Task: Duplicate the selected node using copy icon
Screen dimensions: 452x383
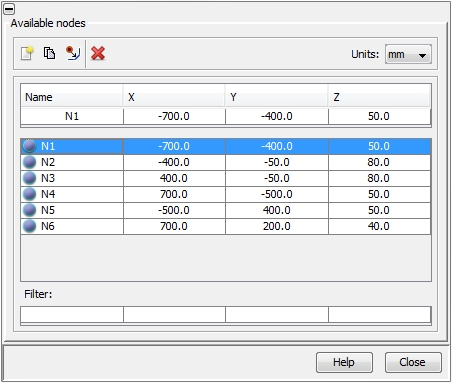Action: (49, 53)
